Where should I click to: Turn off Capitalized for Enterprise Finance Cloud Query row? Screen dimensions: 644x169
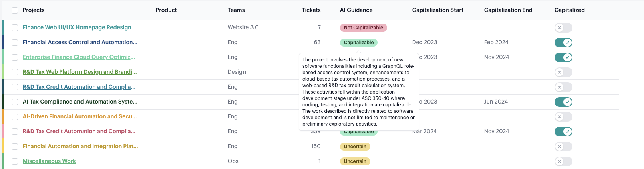click(563, 57)
